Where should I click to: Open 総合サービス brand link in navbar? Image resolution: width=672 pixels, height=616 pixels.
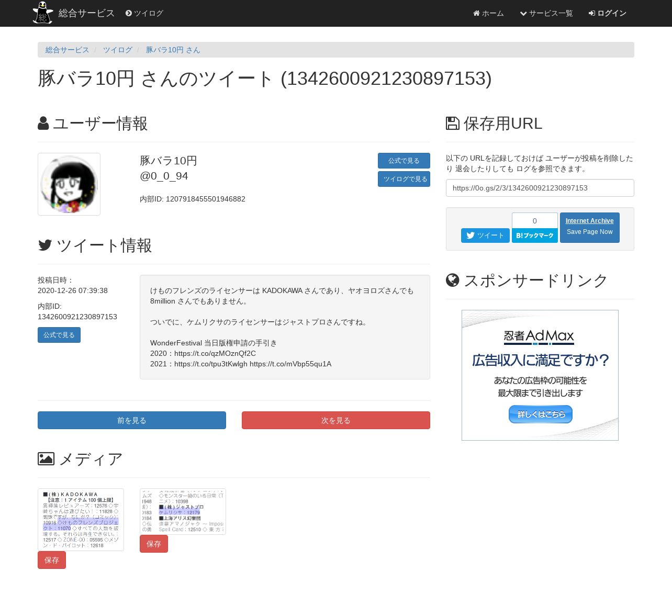coord(86,13)
